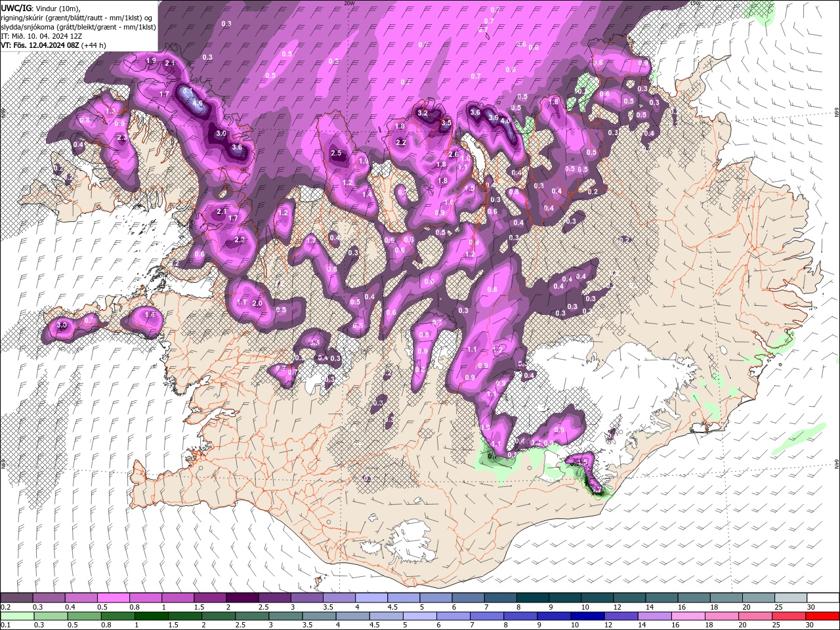The width and height of the screenshot is (840, 630).
Task: Click the '0.2' label in the upper legend row
Action: point(5,607)
